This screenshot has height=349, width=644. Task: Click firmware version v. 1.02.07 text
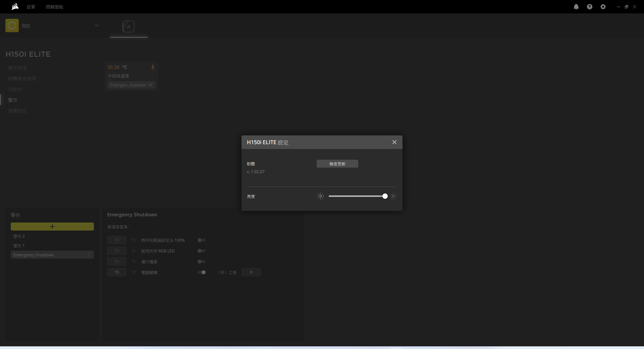click(x=256, y=172)
